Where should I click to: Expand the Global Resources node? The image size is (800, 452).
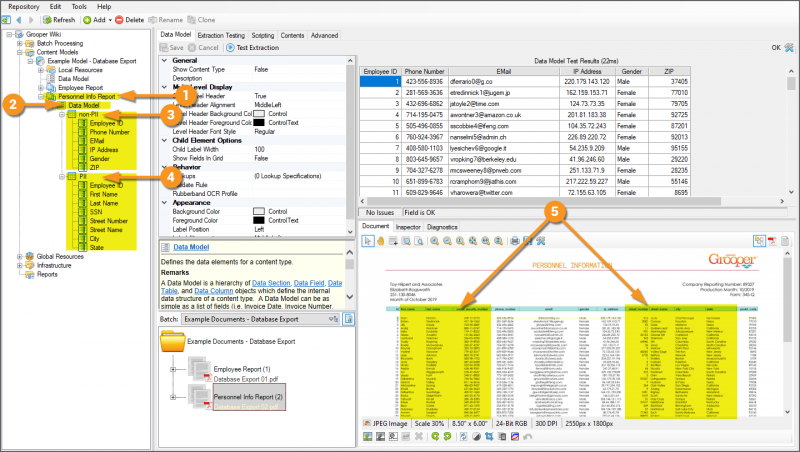click(x=19, y=256)
